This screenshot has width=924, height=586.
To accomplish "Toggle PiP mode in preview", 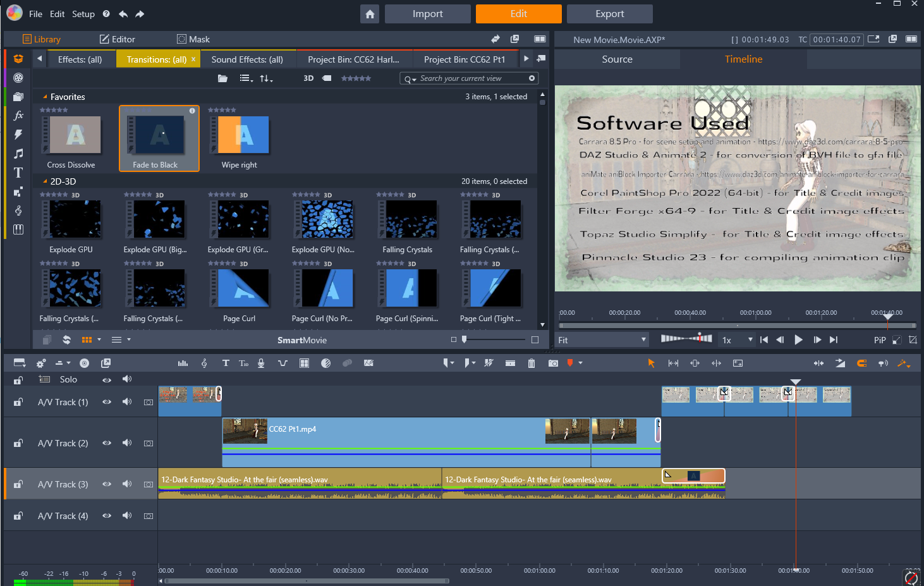I will pyautogui.click(x=880, y=340).
